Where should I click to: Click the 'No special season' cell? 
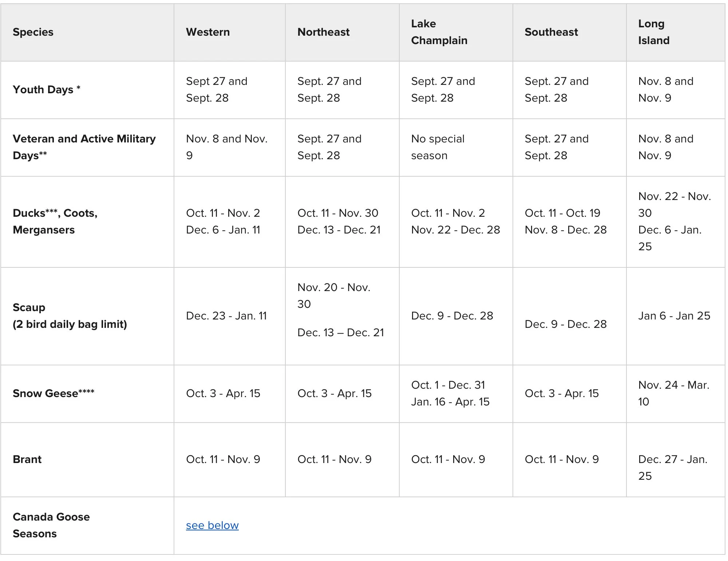[438, 147]
